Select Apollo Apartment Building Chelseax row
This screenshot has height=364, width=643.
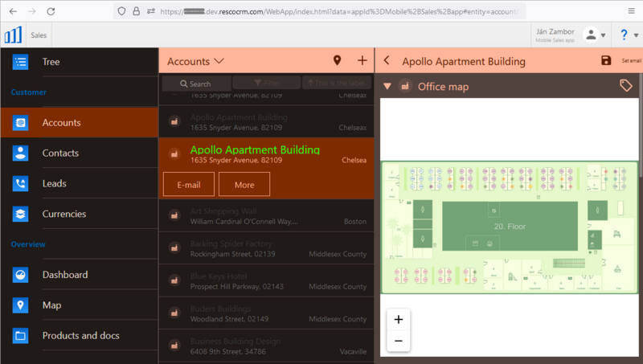pos(266,122)
